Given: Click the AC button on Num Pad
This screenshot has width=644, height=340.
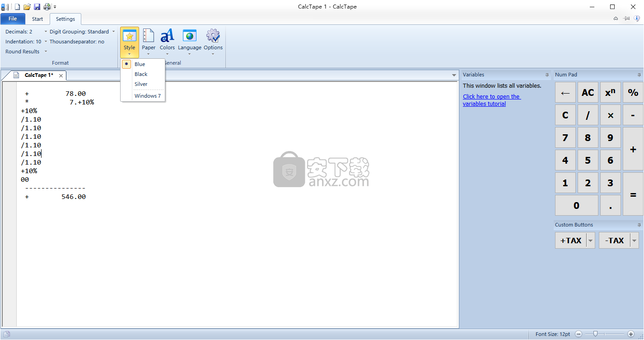Looking at the screenshot, I should 588,92.
